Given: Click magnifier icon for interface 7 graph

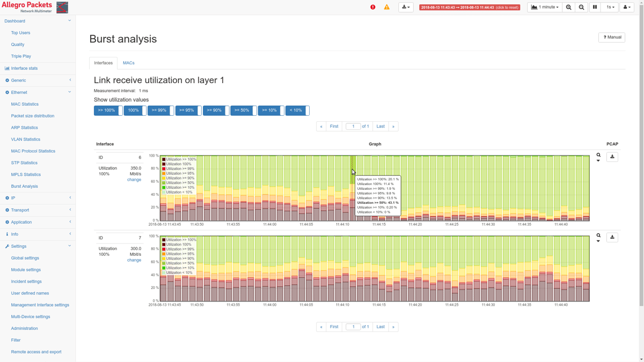Looking at the screenshot, I should (x=598, y=235).
